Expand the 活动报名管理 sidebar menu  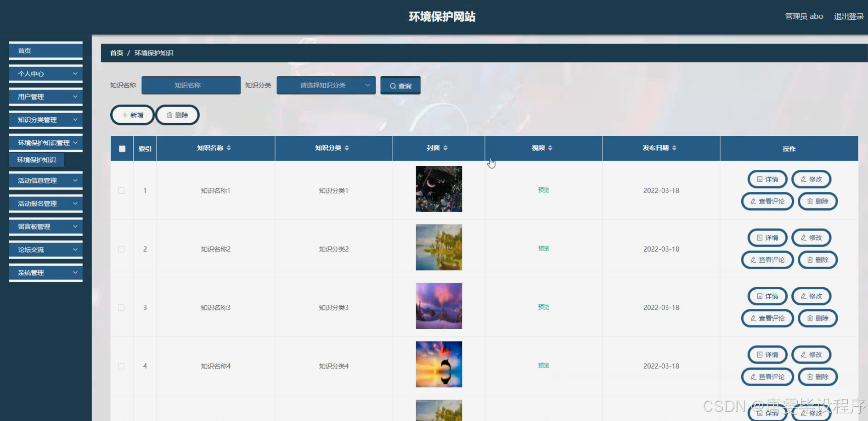(x=45, y=203)
